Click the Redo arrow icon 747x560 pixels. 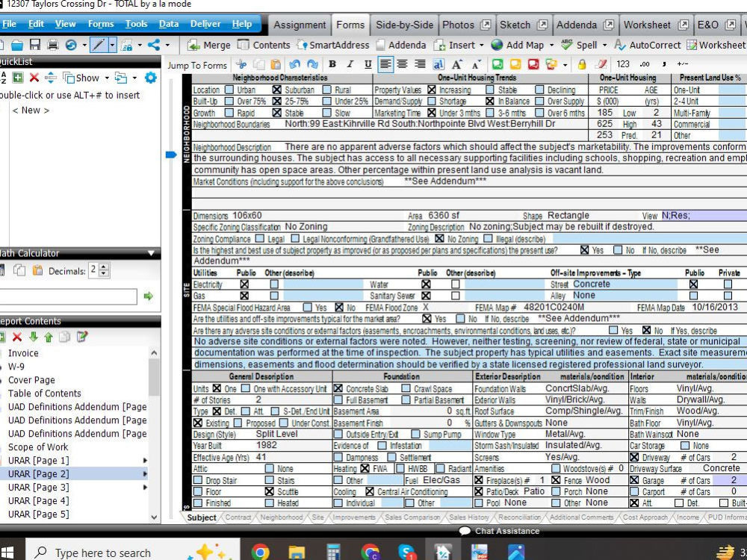312,64
